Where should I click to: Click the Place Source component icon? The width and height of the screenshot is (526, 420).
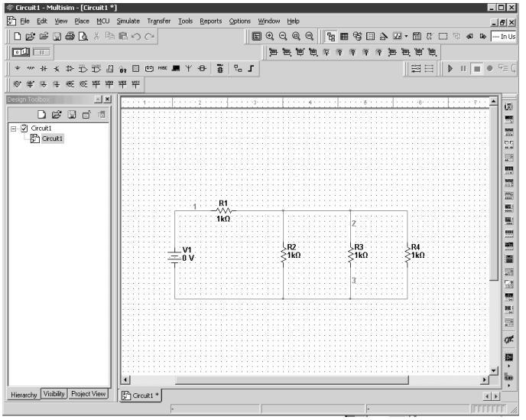coord(17,68)
